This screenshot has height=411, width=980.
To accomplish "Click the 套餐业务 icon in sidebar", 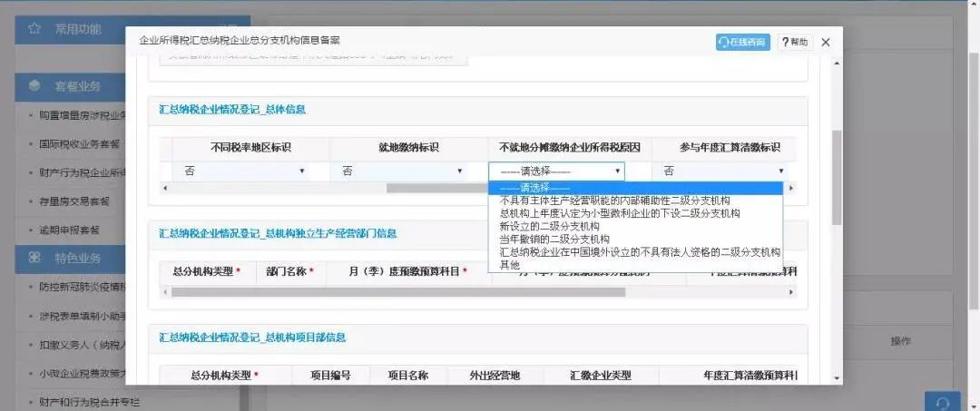I will pyautogui.click(x=35, y=85).
